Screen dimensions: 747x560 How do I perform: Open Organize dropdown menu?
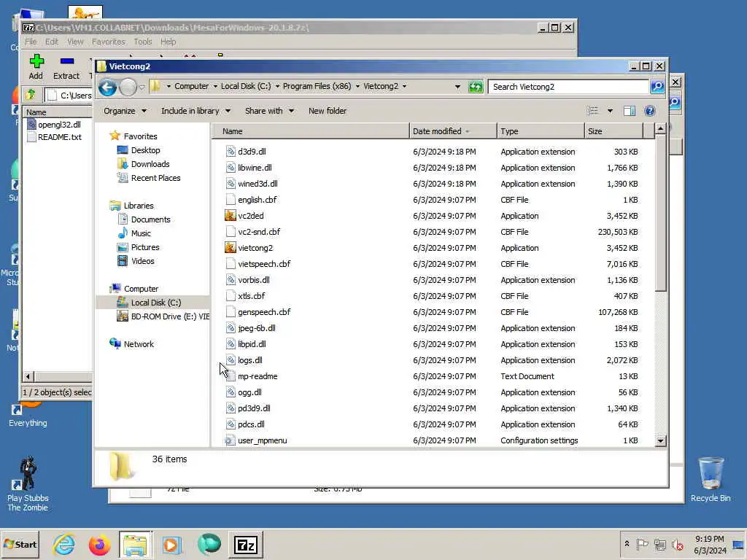(x=125, y=111)
